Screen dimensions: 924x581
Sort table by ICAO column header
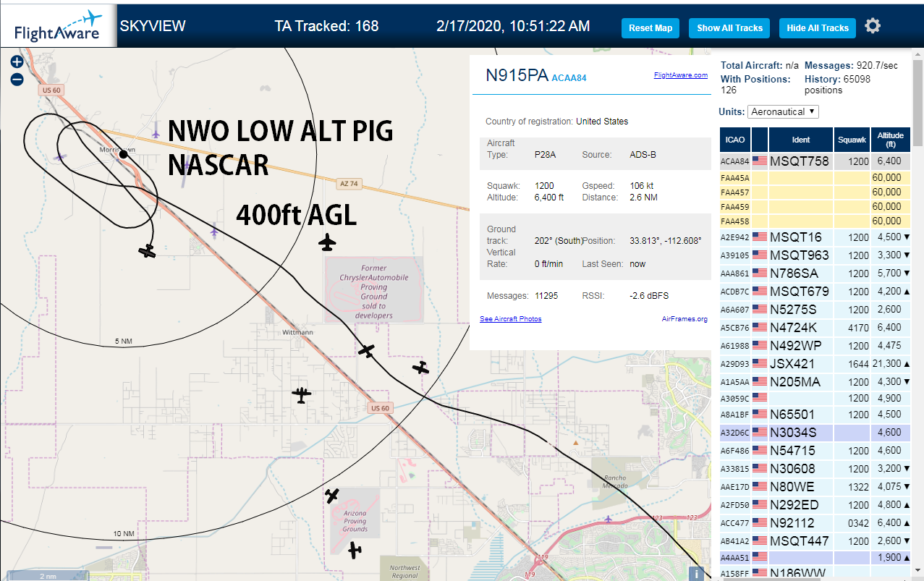click(734, 140)
